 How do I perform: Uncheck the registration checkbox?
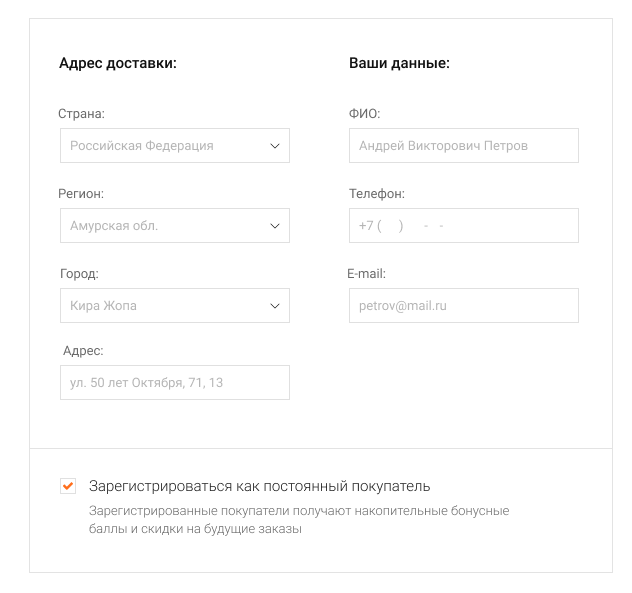point(68,486)
